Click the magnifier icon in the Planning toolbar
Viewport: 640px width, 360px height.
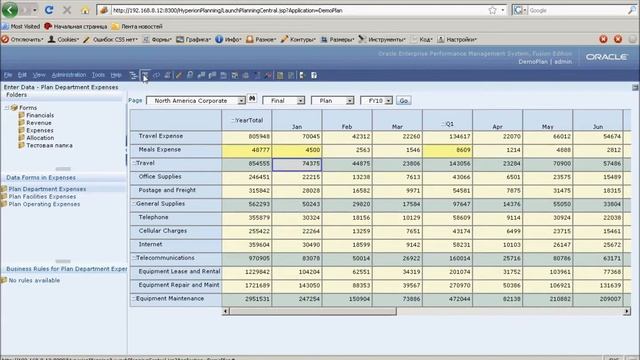[x=190, y=75]
